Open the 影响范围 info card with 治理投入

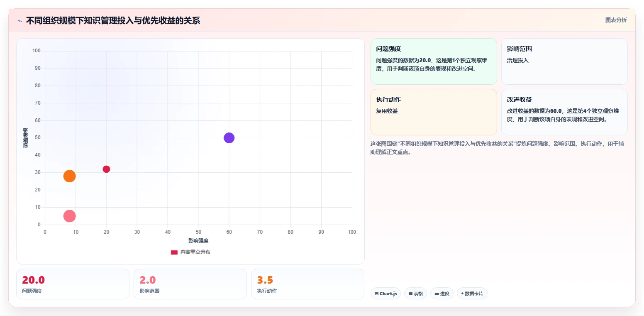coord(564,61)
